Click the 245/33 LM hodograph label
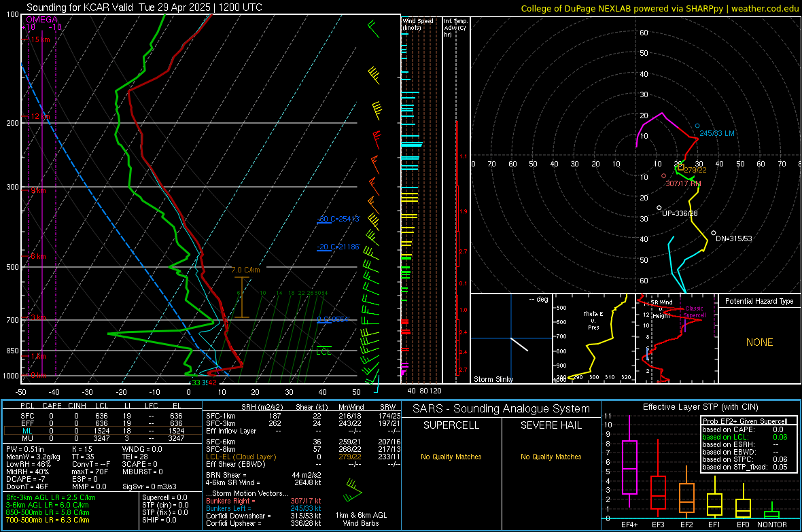802x532 pixels. click(x=717, y=134)
